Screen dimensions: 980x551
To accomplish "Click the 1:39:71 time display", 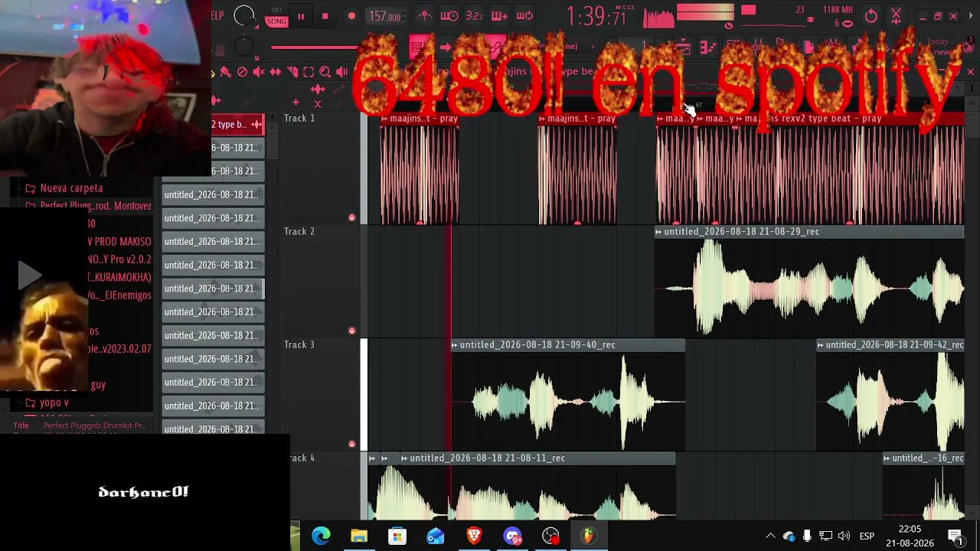I will coord(596,16).
